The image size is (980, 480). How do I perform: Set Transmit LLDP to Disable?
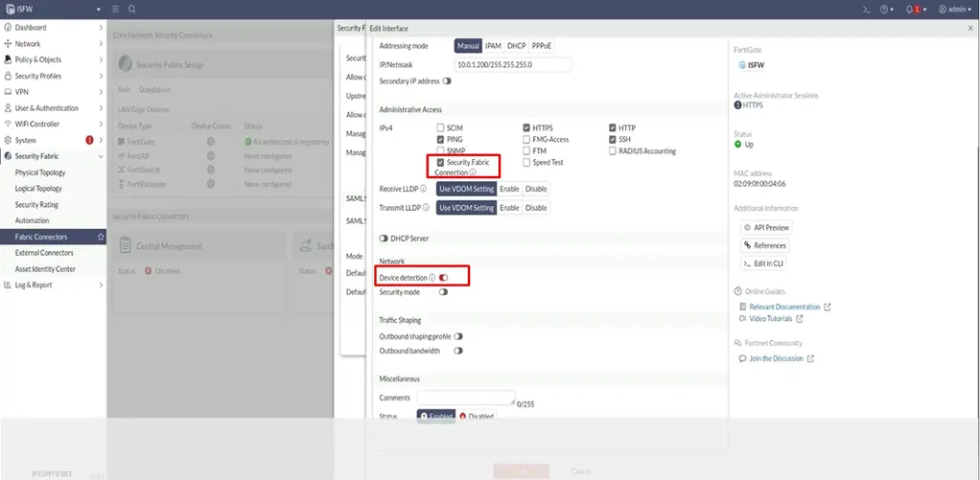(x=536, y=208)
